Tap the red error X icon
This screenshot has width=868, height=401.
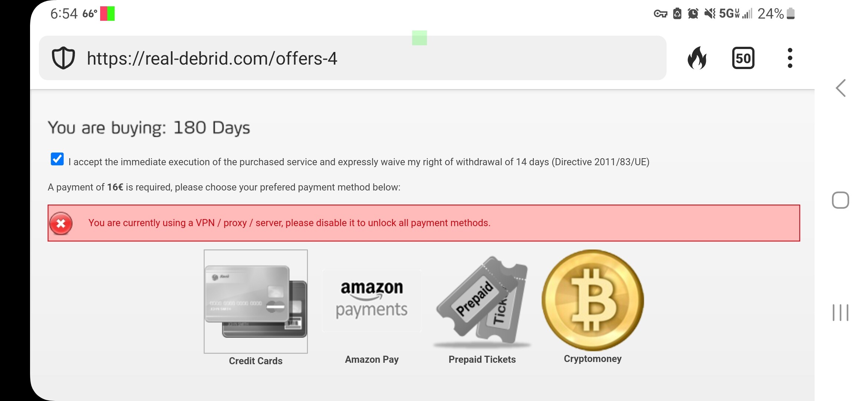tap(61, 223)
